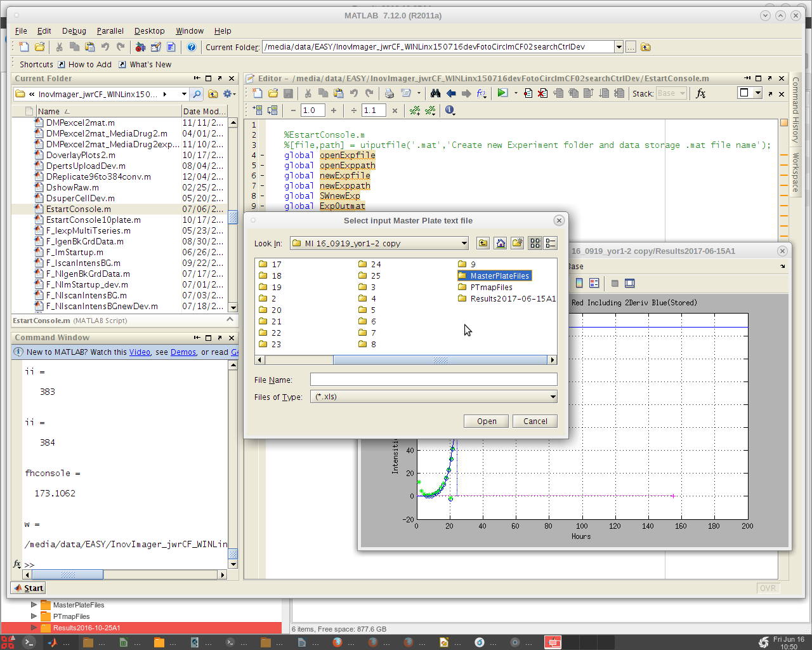The height and width of the screenshot is (650, 812).
Task: Open the Current Folder path dropdown
Action: (619, 47)
